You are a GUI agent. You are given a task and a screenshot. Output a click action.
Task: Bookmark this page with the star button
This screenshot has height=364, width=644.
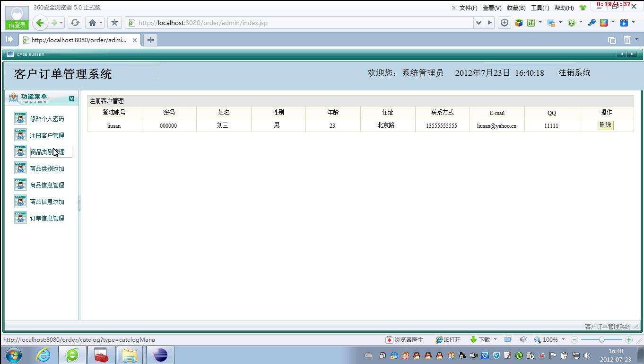pyautogui.click(x=114, y=23)
